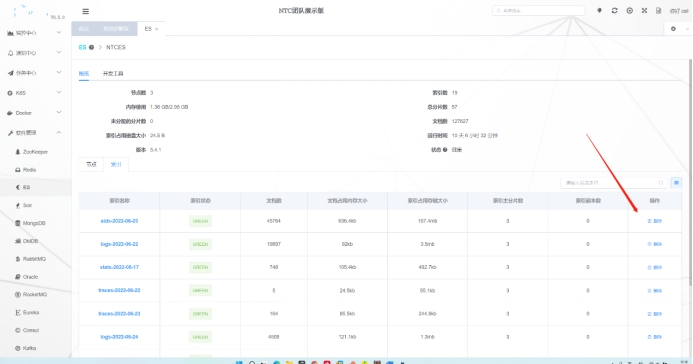Click the NTCES breadcrumb text

click(x=116, y=47)
